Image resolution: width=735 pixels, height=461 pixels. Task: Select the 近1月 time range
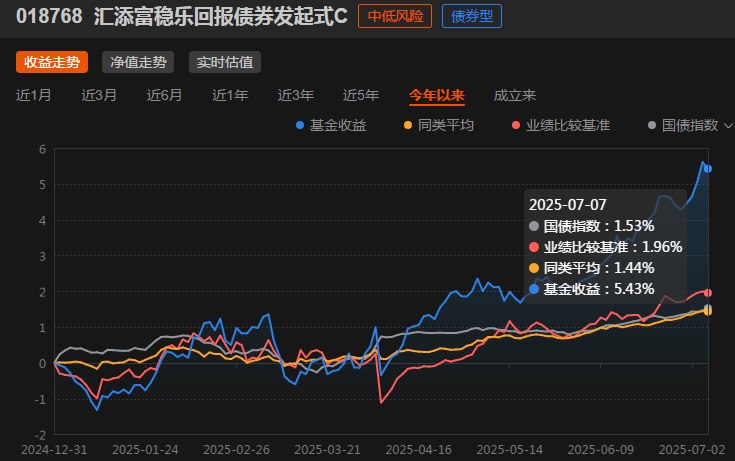click(33, 95)
